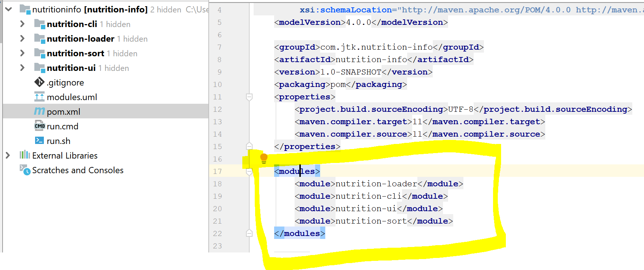Viewport: 644px width, 270px height.
Task: Click the modules.uml diagram file icon
Action: pos(39,97)
